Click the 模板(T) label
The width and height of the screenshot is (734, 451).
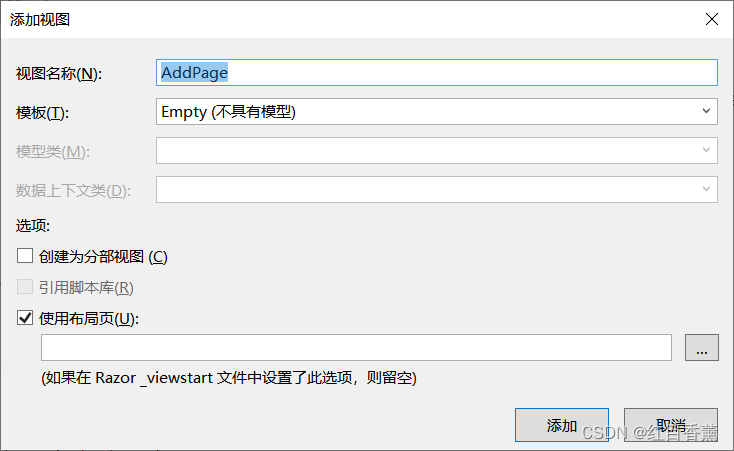[x=42, y=113]
